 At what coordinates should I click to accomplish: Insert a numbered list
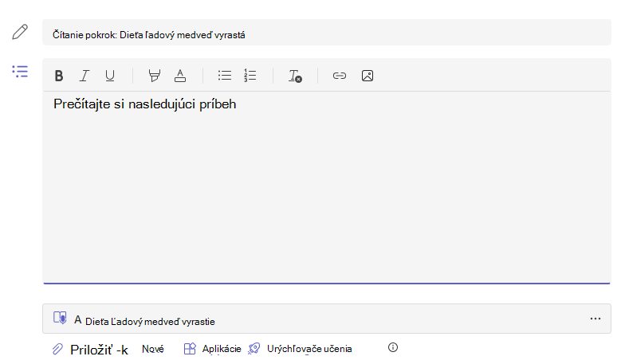click(250, 75)
